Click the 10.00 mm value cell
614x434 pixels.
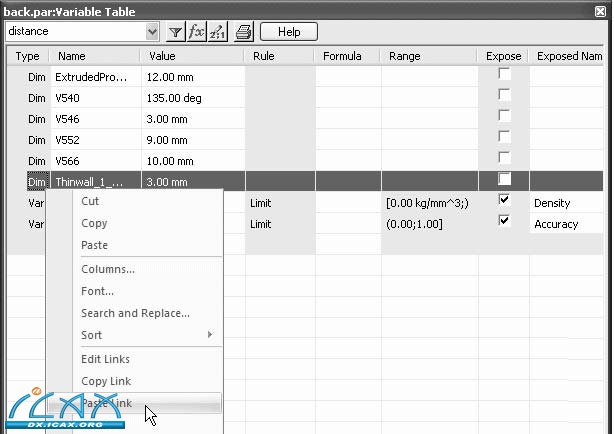pyautogui.click(x=193, y=161)
